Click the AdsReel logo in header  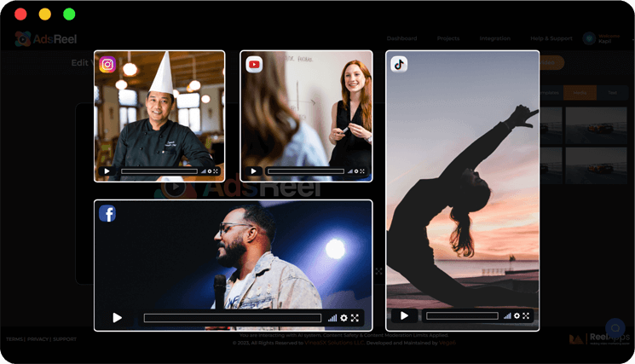[46, 39]
